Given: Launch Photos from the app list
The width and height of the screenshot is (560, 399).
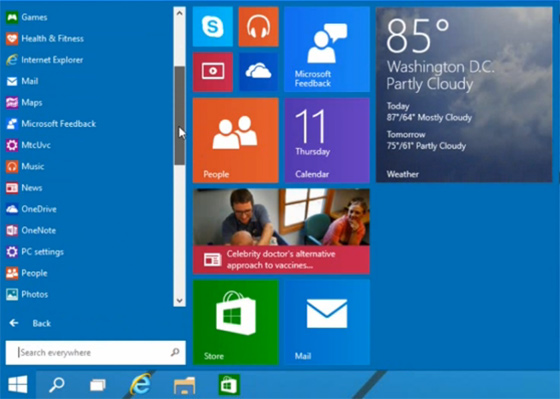Looking at the screenshot, I should [x=27, y=294].
